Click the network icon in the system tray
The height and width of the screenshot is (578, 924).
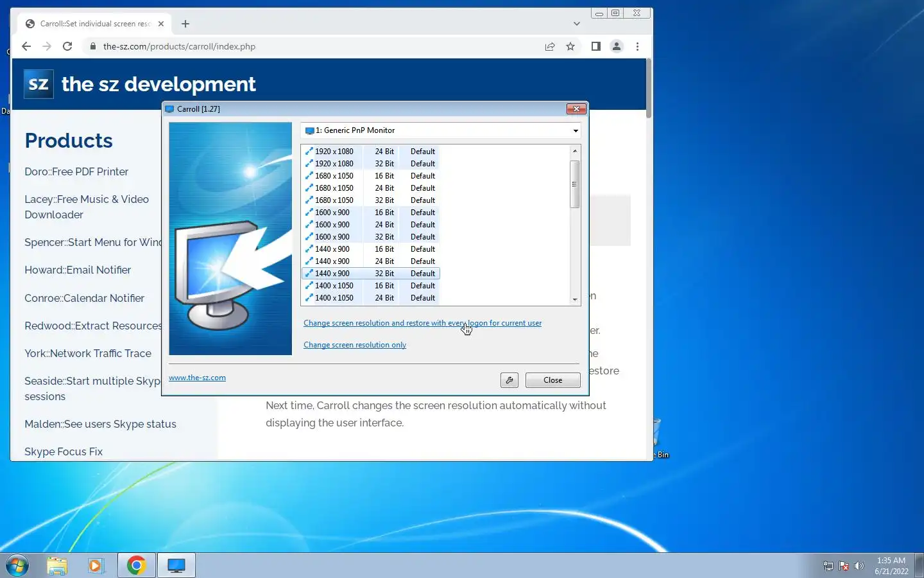(828, 566)
